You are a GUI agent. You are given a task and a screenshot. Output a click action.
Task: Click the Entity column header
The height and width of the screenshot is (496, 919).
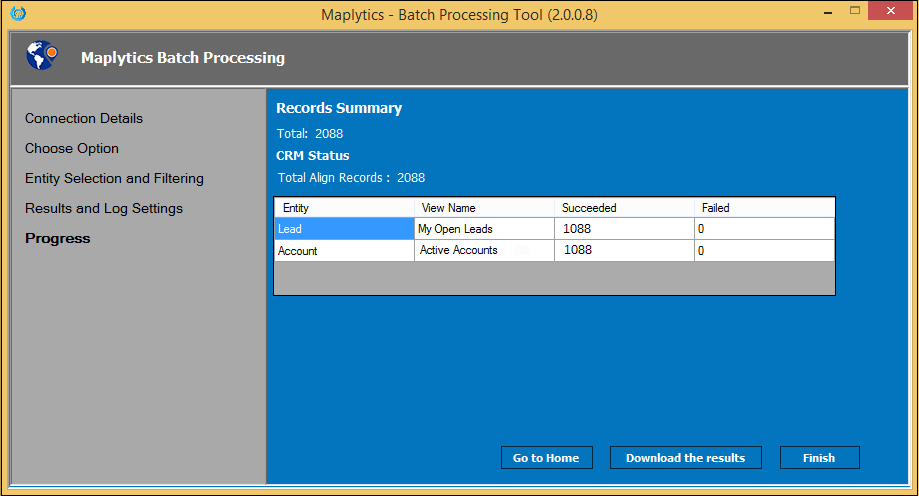pos(345,208)
